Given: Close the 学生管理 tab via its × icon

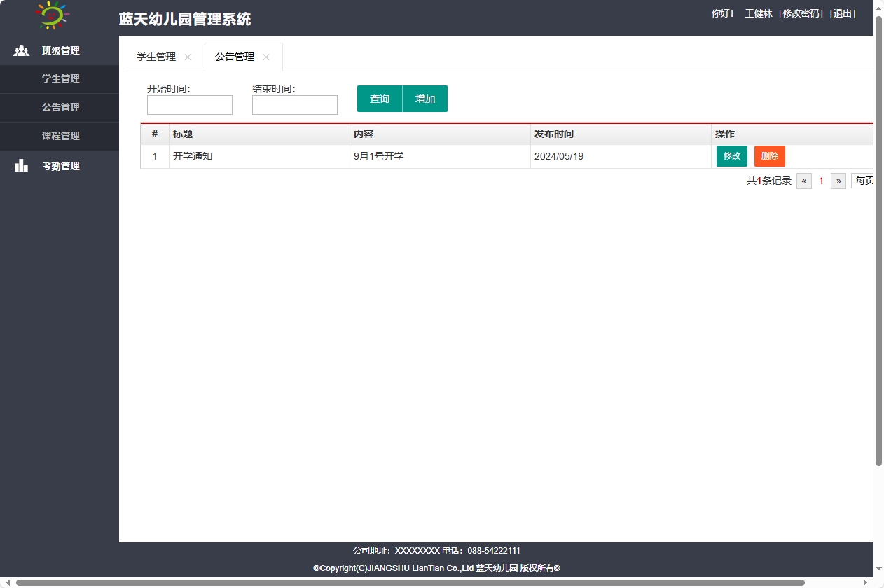Looking at the screenshot, I should tap(186, 58).
